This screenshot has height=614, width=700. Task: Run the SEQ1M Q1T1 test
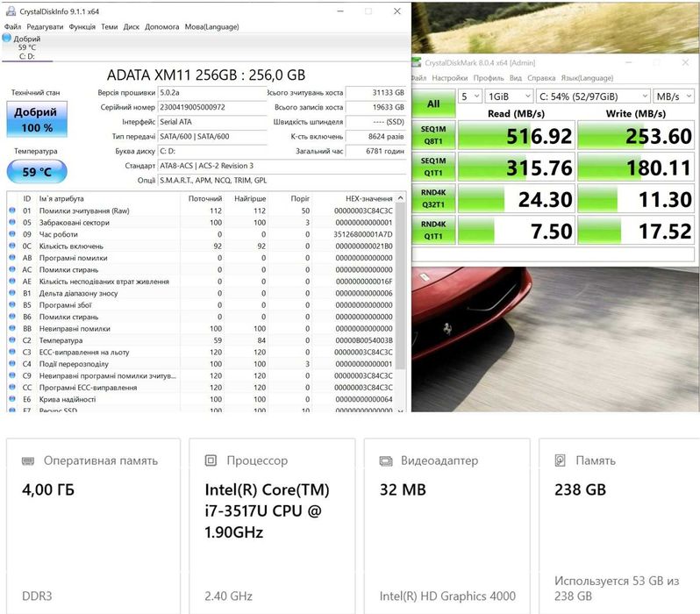(433, 167)
